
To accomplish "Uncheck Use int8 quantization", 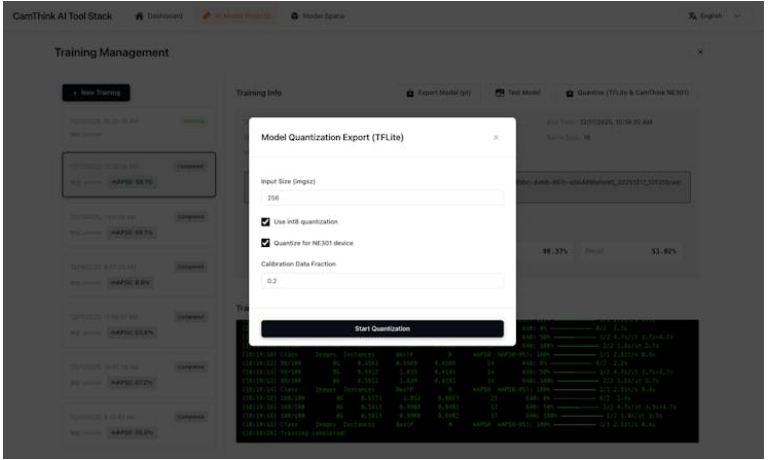I will point(266,221).
